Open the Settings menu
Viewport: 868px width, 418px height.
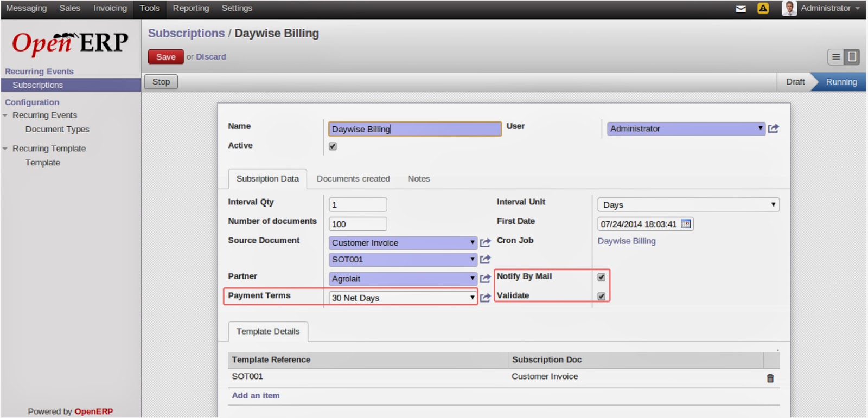[237, 8]
